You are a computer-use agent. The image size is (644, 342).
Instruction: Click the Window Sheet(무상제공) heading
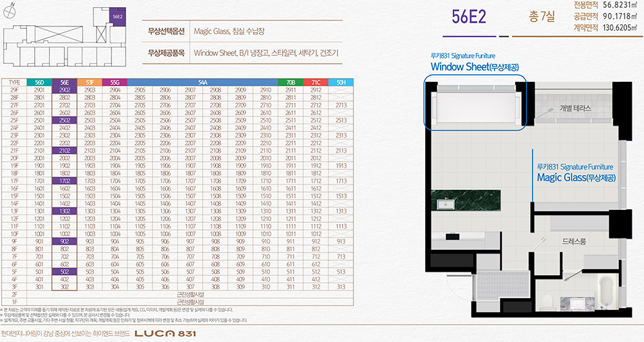coord(475,67)
